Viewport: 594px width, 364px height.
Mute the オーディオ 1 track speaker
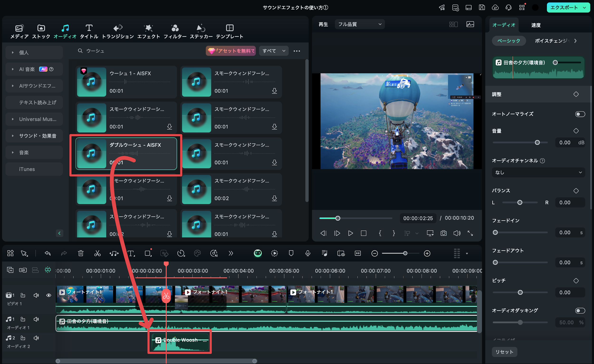tap(36, 319)
